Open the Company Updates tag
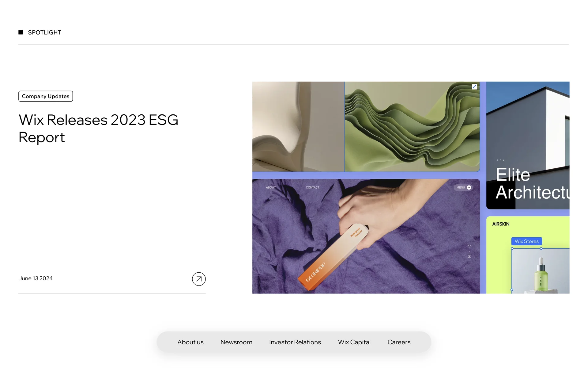 pyautogui.click(x=46, y=96)
